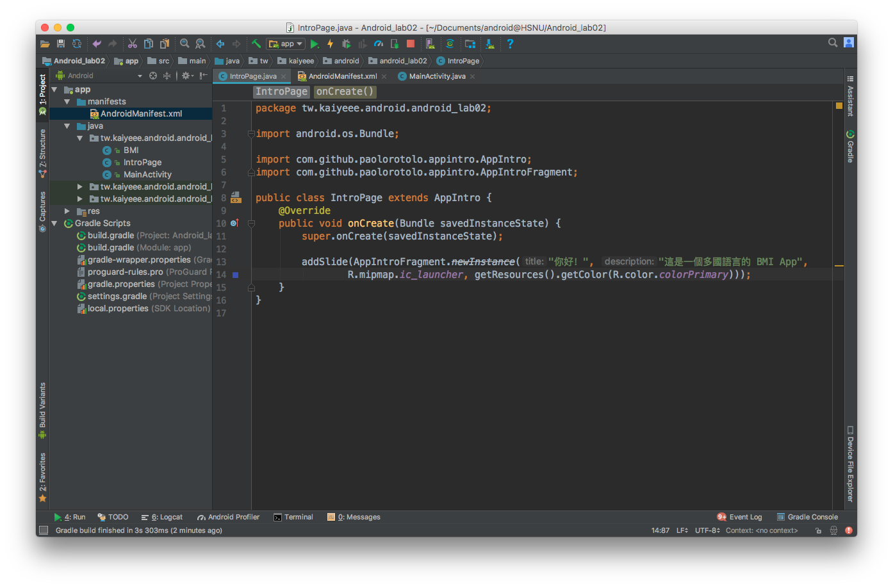The width and height of the screenshot is (893, 588).
Task: Click the onCreate() breadcrumb in the editor
Action: point(345,92)
